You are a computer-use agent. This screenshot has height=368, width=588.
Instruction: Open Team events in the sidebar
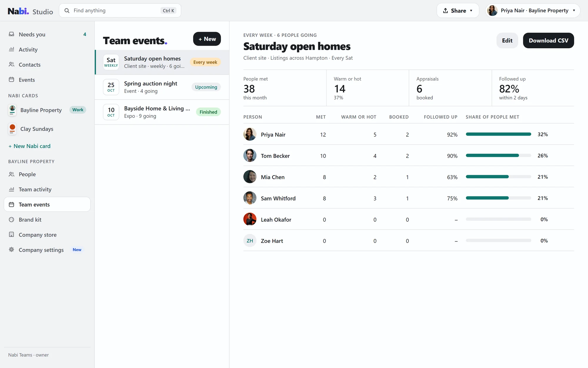[47, 204]
